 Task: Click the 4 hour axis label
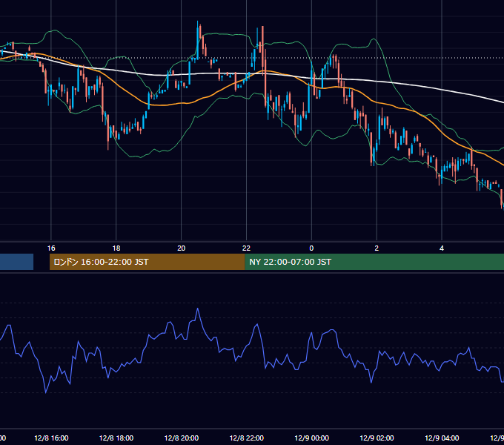coord(442,248)
